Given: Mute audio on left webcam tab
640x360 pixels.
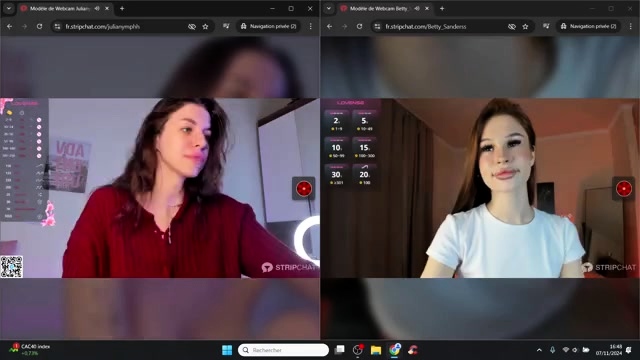Looking at the screenshot, I should pyautogui.click(x=97, y=9).
